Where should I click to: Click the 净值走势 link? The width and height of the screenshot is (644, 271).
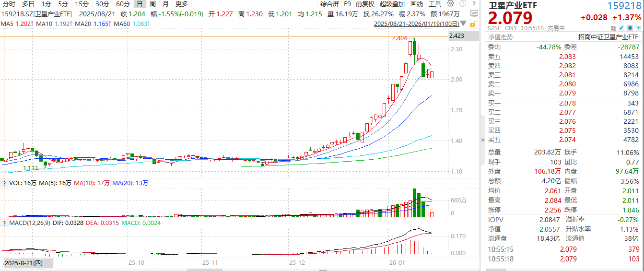[500, 37]
